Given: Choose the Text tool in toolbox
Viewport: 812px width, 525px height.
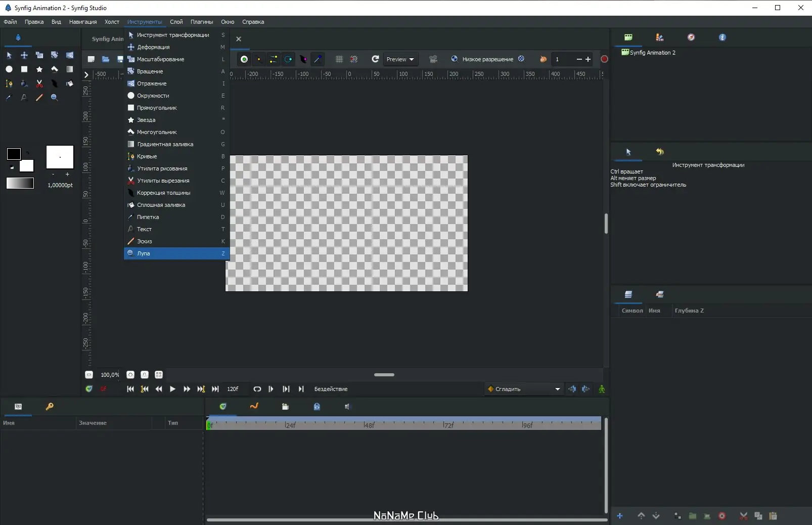Looking at the screenshot, I should click(x=24, y=98).
